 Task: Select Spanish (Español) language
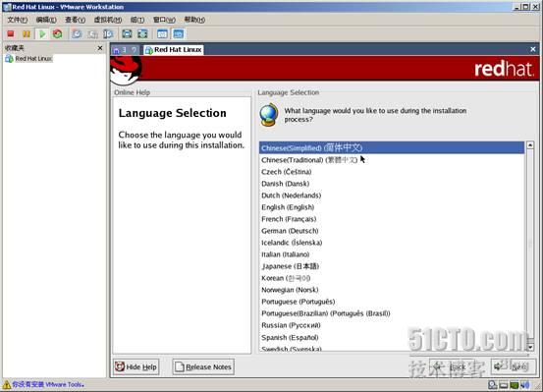[392, 337]
